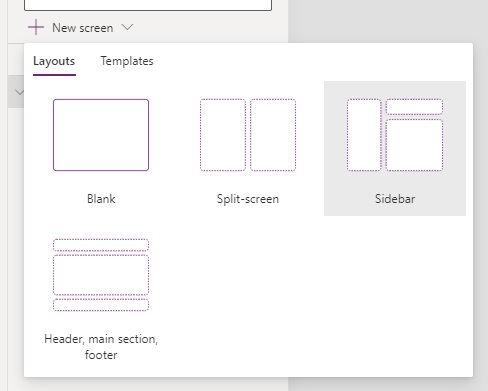Pick the Sidebar layout label

click(395, 199)
